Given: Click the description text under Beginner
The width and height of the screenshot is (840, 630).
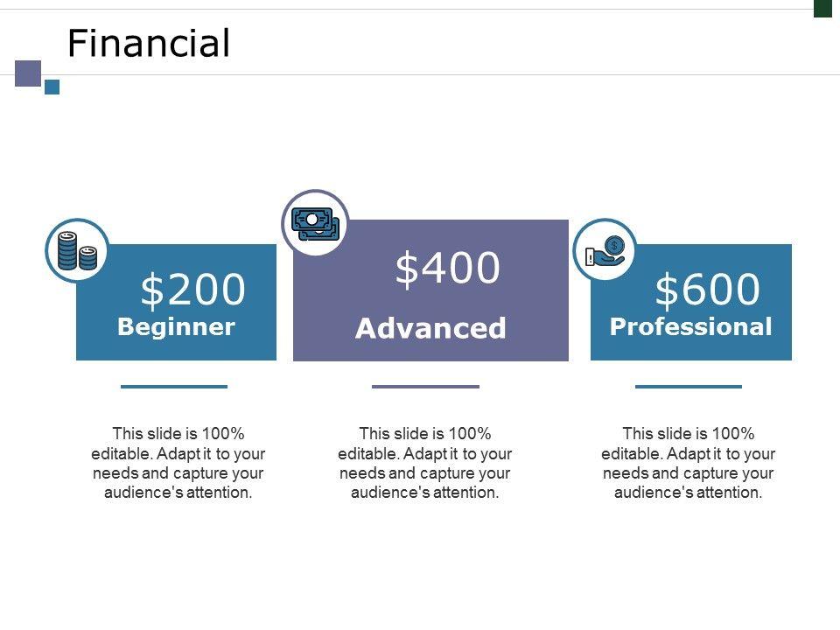Looking at the screenshot, I should 178,463.
